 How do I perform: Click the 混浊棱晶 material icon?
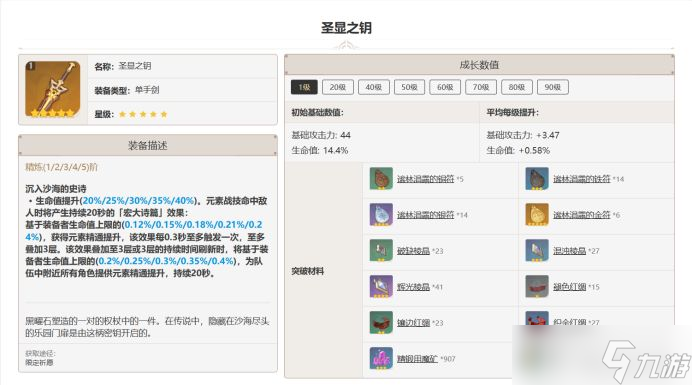click(537, 250)
